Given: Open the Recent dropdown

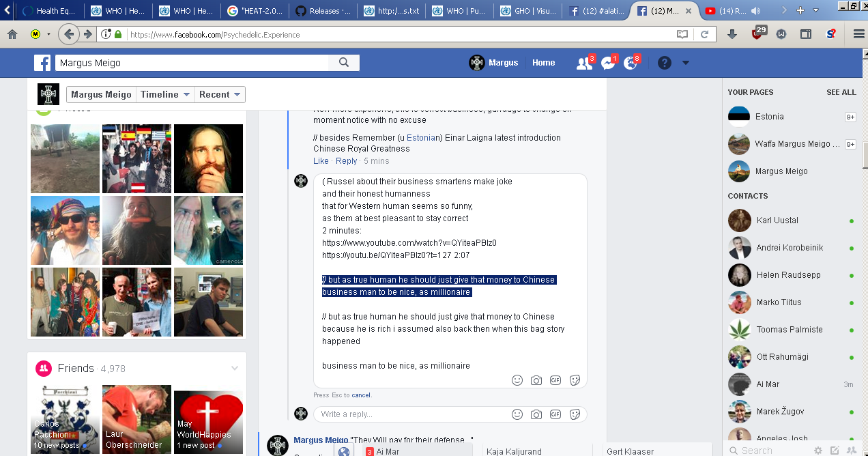Looking at the screenshot, I should (x=220, y=95).
